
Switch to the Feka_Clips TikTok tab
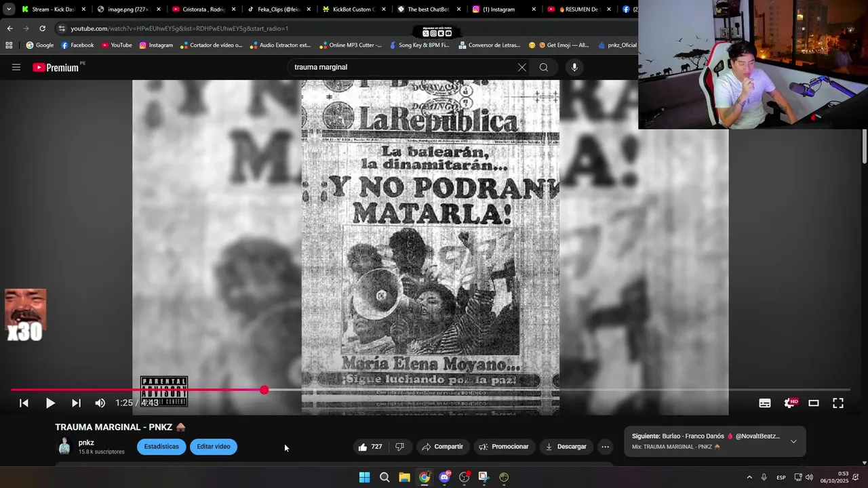pyautogui.click(x=278, y=9)
